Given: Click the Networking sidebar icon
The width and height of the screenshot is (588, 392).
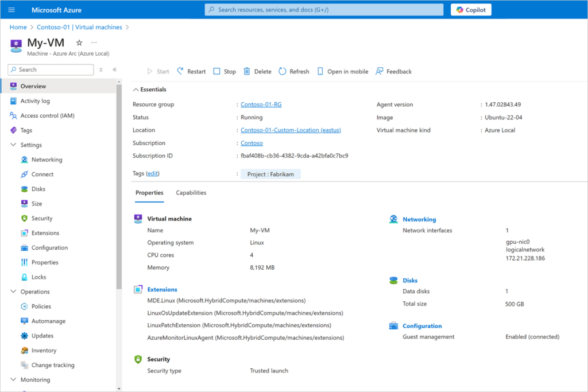Looking at the screenshot, I should [x=24, y=160].
